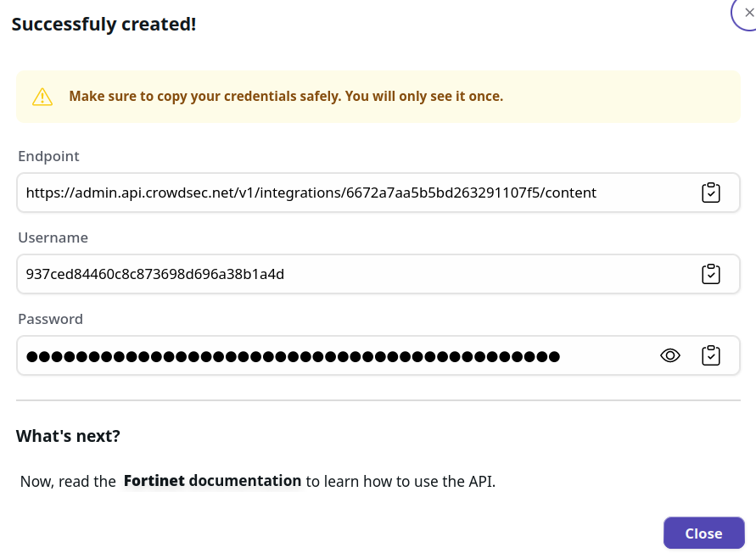The height and width of the screenshot is (553, 756).
Task: Click the credentials warning banner message
Action: point(287,96)
